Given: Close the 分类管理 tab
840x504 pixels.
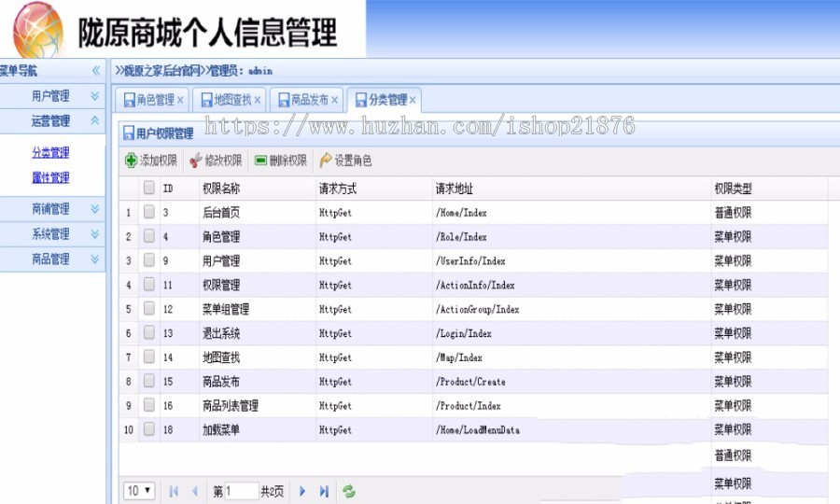Looking at the screenshot, I should tap(413, 100).
